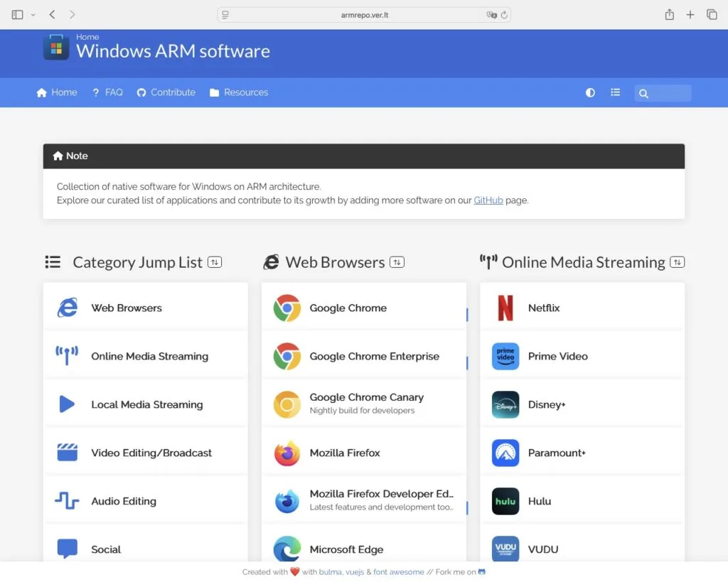Collapse the Web Browsers section
This screenshot has width=728, height=582.
click(397, 262)
